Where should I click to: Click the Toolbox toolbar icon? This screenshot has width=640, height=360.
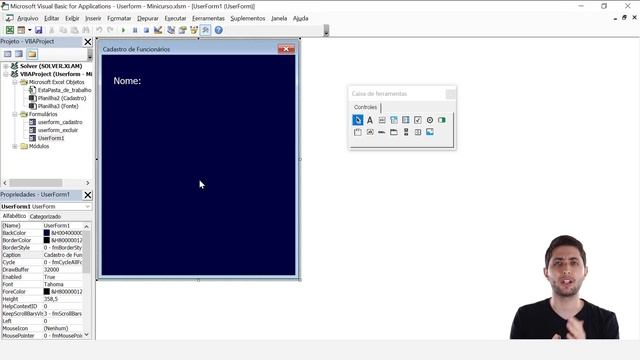coord(205,30)
